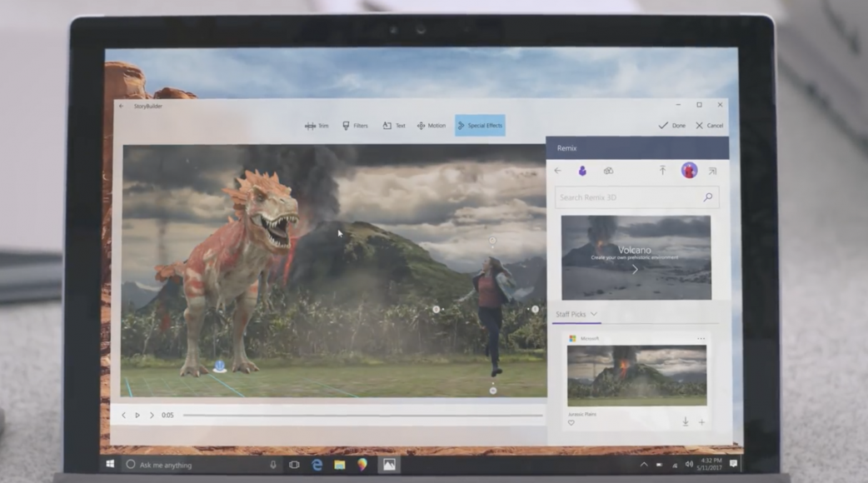The height and width of the screenshot is (483, 868).
Task: Launch Microsoft Edge from the taskbar
Action: coord(317,465)
